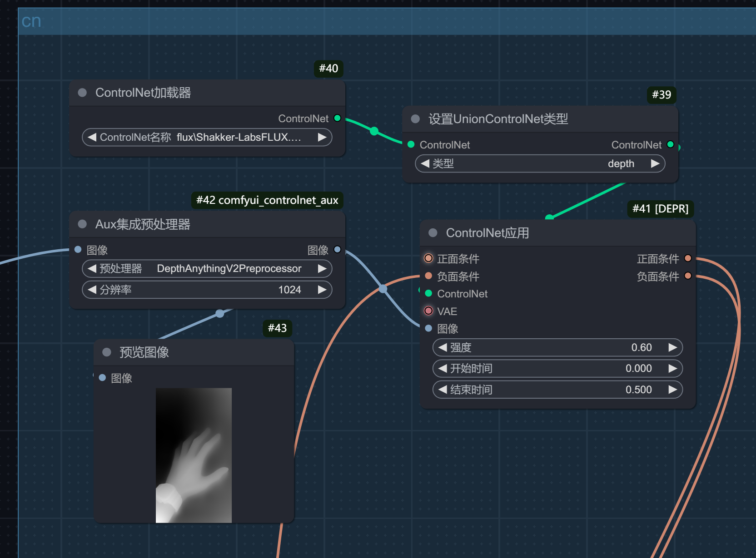Click the #39 node ID badge
This screenshot has width=756, height=558.
point(661,95)
